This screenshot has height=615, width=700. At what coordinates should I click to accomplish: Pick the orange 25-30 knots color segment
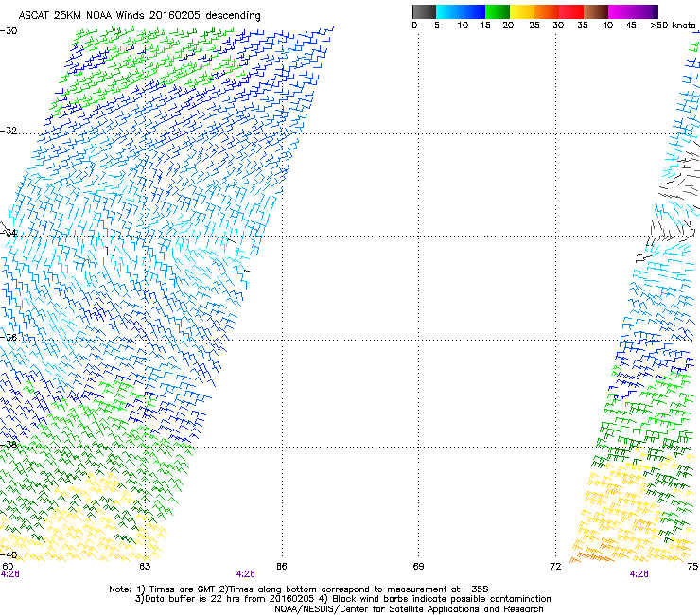(x=547, y=11)
